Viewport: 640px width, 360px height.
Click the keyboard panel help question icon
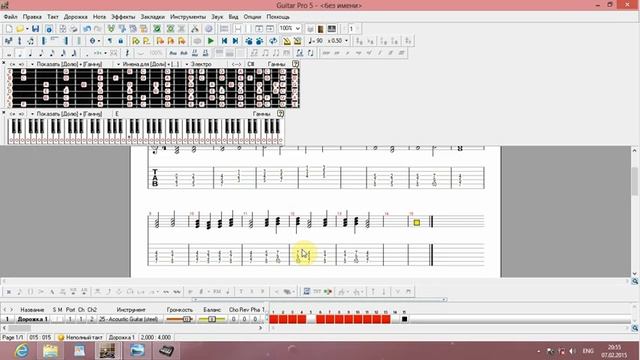tap(280, 114)
